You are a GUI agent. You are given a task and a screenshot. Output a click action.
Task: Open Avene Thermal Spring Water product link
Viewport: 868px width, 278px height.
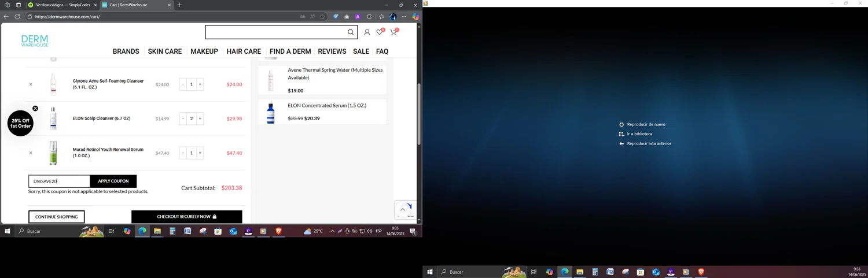(x=335, y=73)
